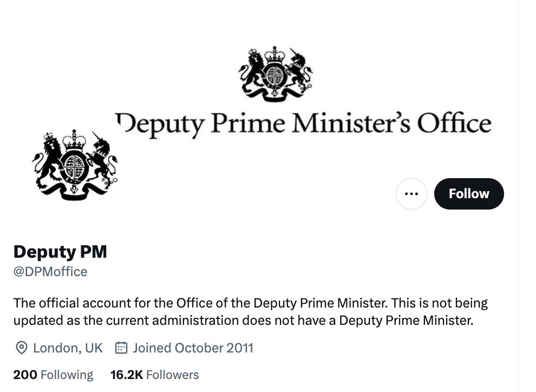Click the London, UK location text
This screenshot has width=536, height=392.
point(68,348)
